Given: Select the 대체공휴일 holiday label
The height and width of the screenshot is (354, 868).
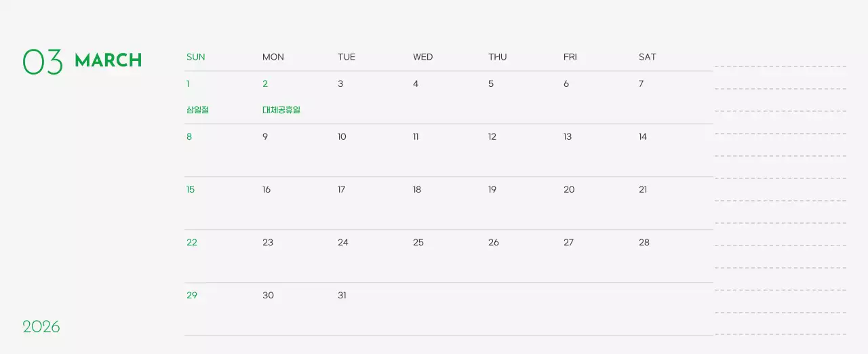Looking at the screenshot, I should point(281,110).
